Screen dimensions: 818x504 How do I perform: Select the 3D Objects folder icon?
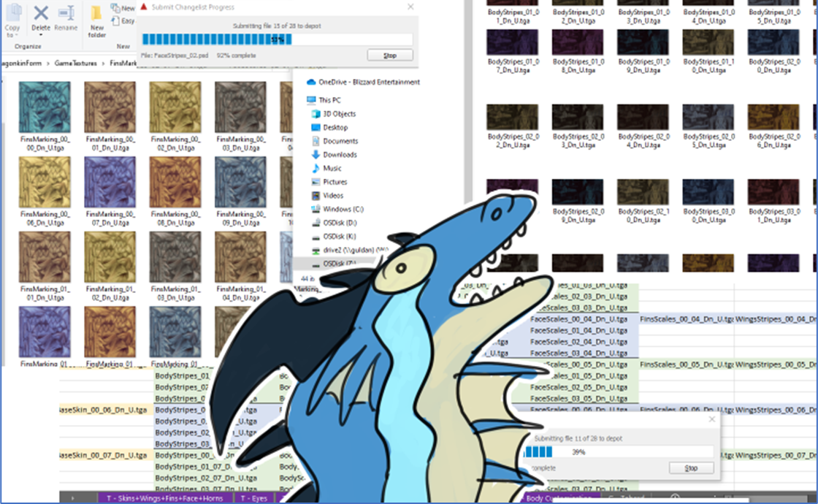pos(317,114)
